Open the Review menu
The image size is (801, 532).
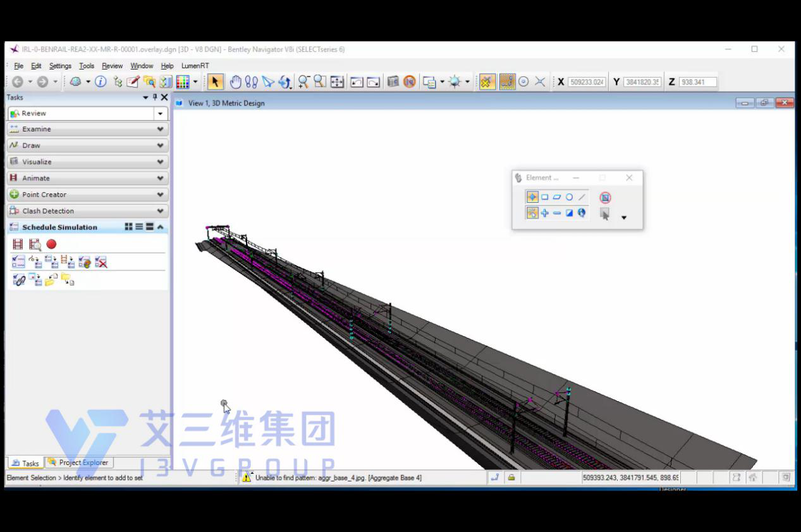coord(113,66)
